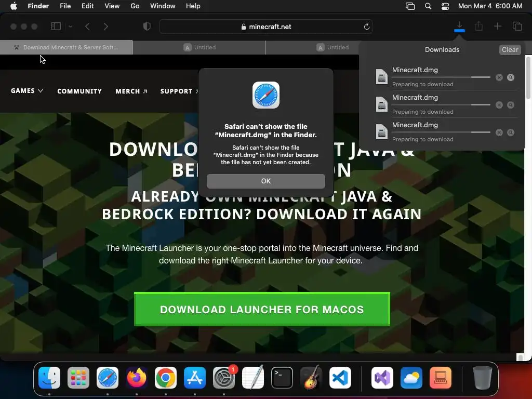532x399 pixels.
Task: Open the MERCH external link
Action: [x=131, y=91]
